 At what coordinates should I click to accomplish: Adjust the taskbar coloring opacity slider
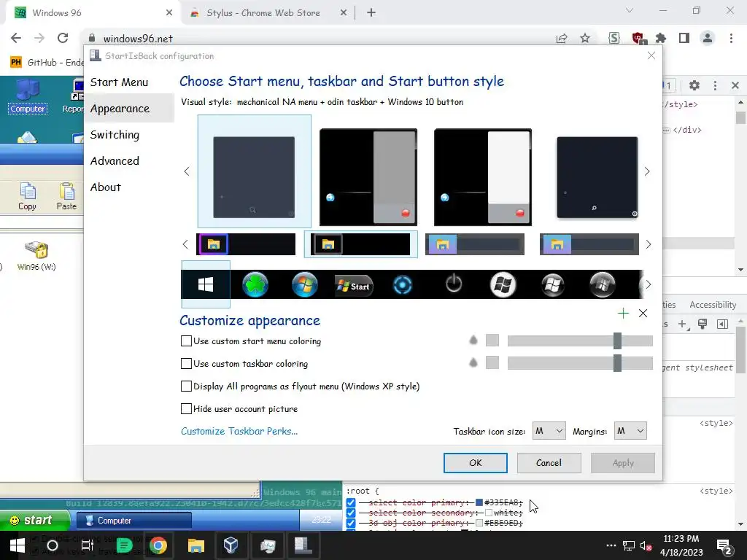coord(580,363)
